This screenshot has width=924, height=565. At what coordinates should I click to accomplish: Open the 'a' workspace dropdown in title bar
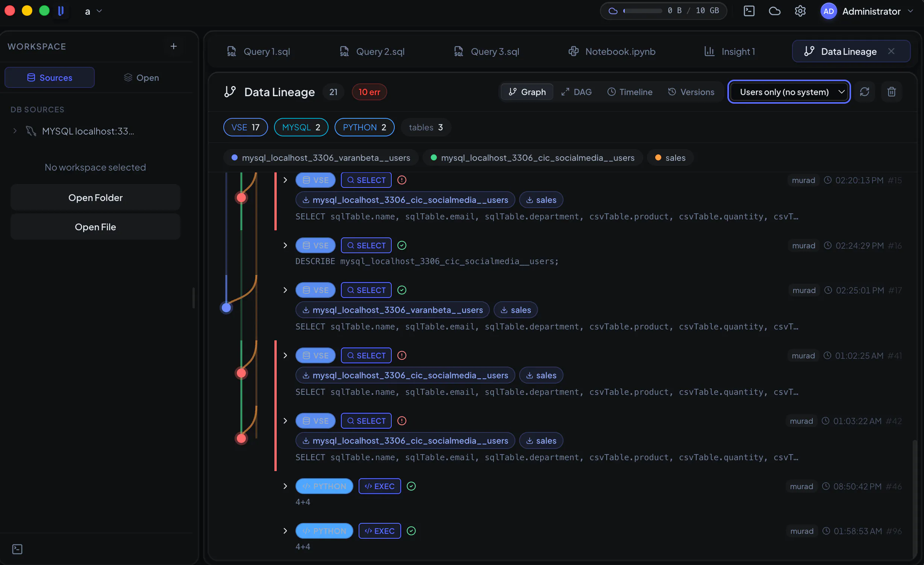[93, 11]
